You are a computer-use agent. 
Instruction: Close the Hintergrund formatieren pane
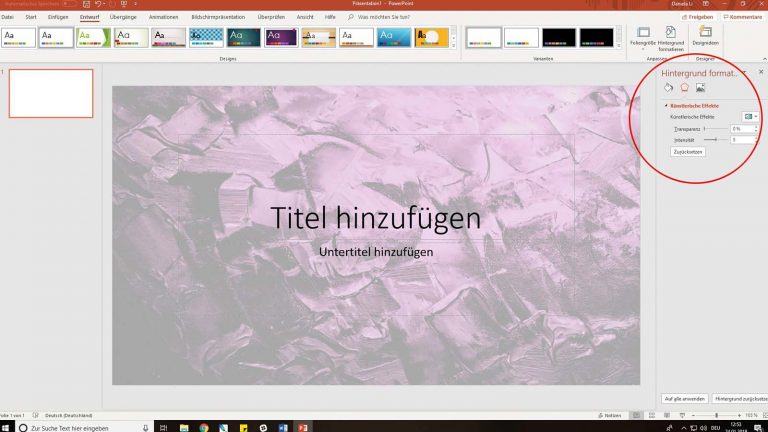761,72
